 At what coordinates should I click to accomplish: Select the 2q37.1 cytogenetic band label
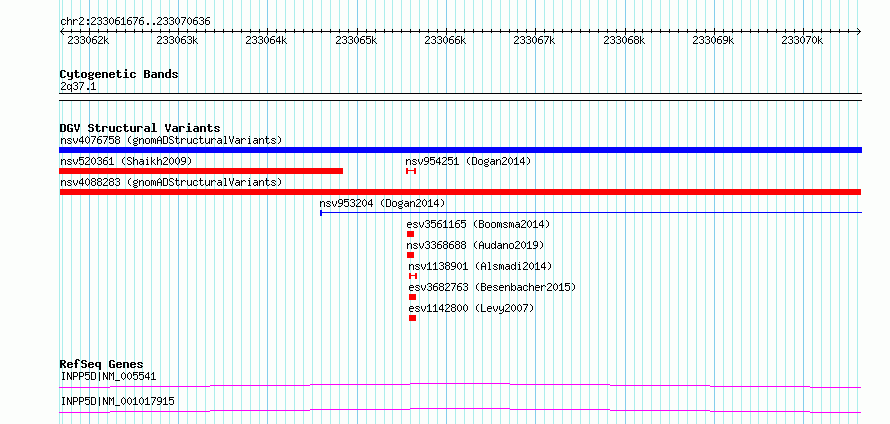pos(78,86)
